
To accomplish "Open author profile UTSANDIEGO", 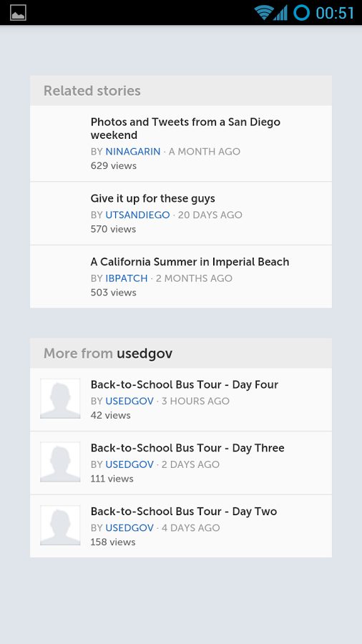I will [x=137, y=215].
